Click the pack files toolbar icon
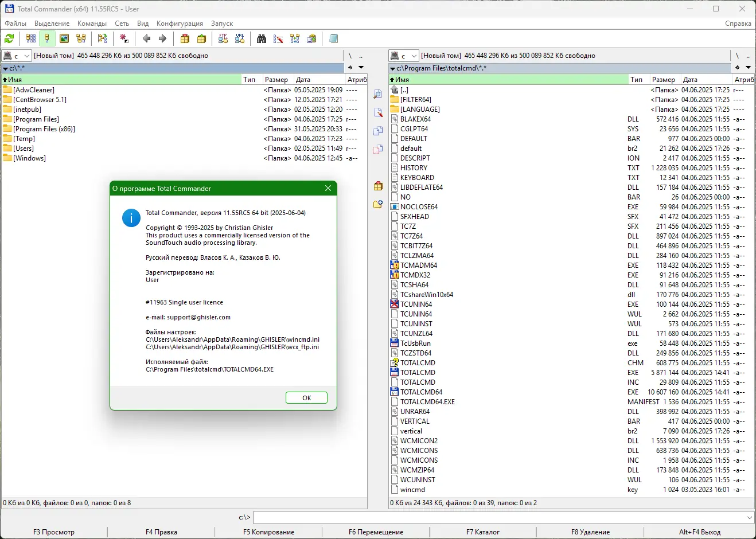This screenshot has height=539, width=756. (185, 38)
